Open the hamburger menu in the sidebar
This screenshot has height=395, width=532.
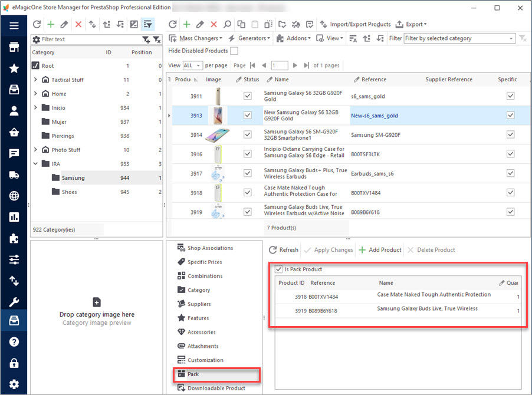14,25
